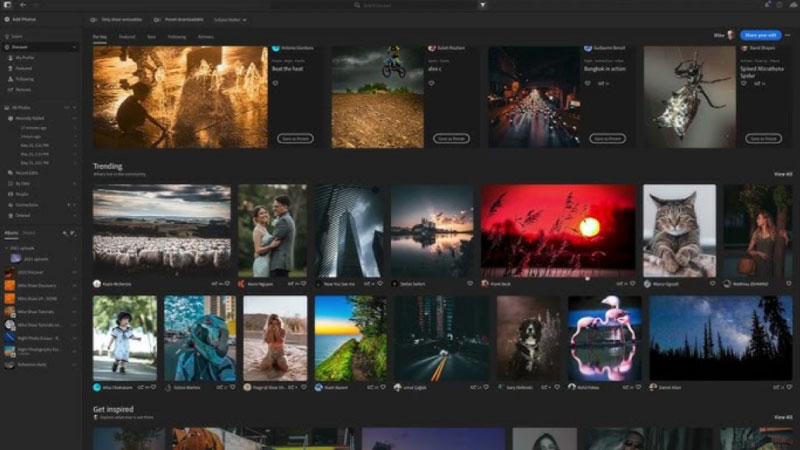Save Spined Micrathena Spider as preset

[764, 138]
